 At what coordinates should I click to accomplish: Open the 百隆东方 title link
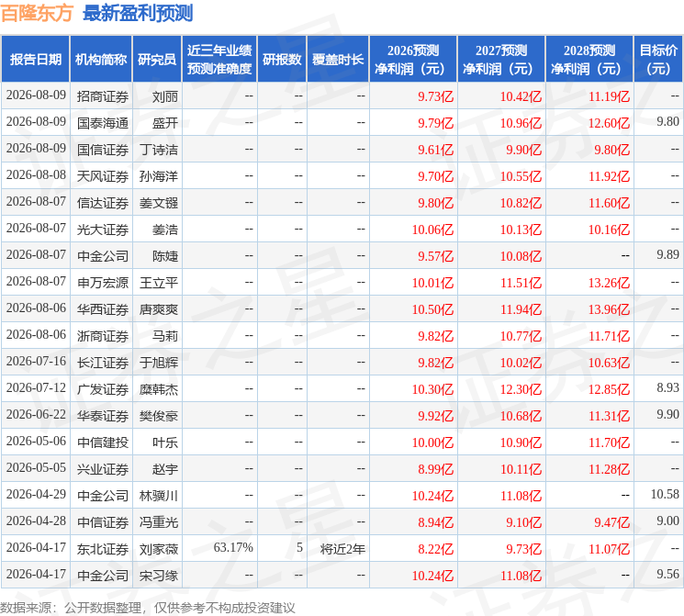pyautogui.click(x=37, y=13)
